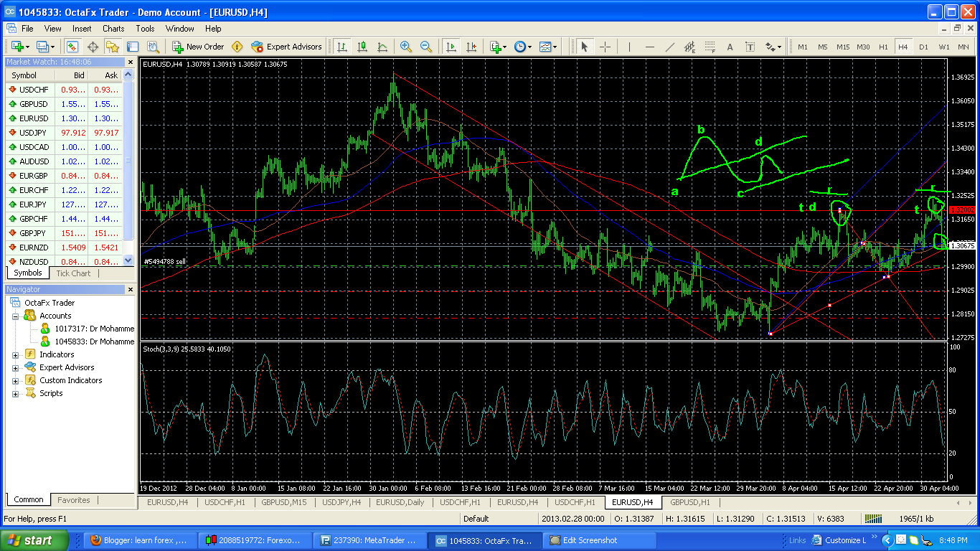Screen dimensions: 980x551
Task: Select the USDJPY row in Market Watch
Action: point(65,133)
